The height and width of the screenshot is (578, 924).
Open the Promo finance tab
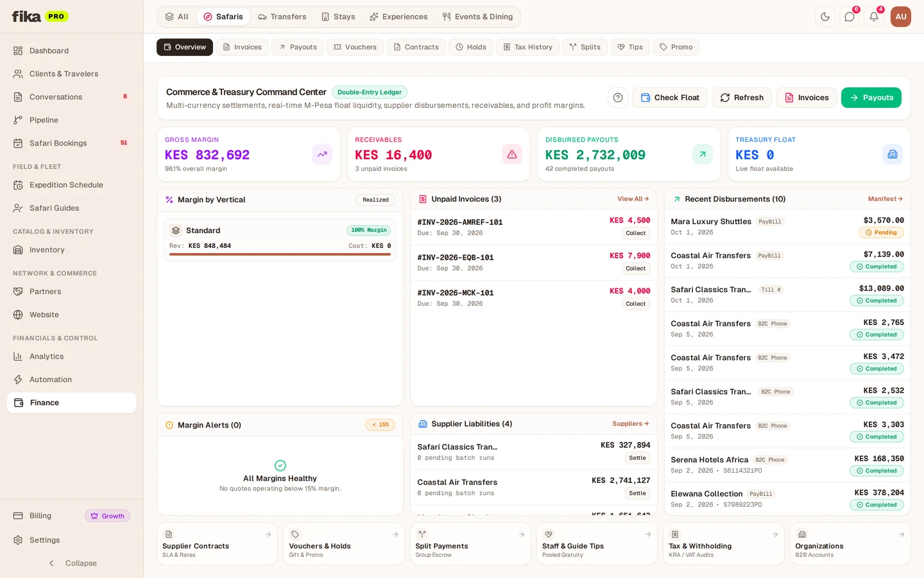676,47
